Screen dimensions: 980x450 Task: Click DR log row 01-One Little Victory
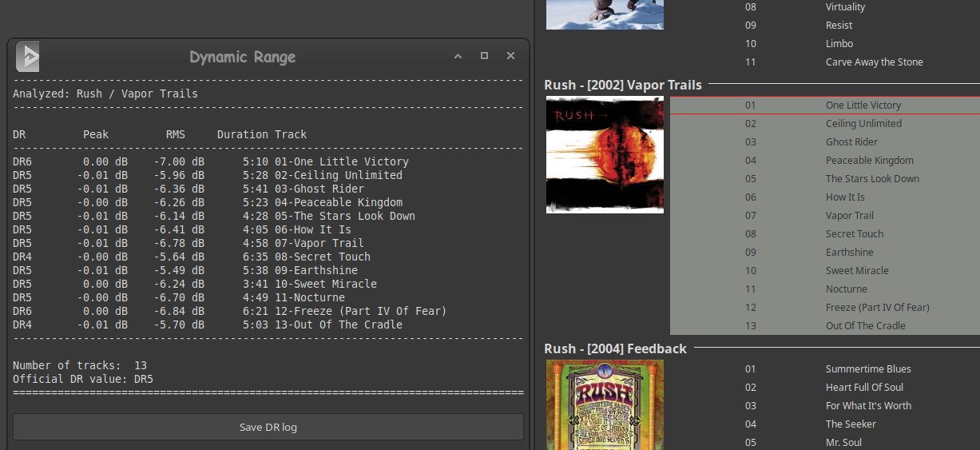tap(211, 161)
